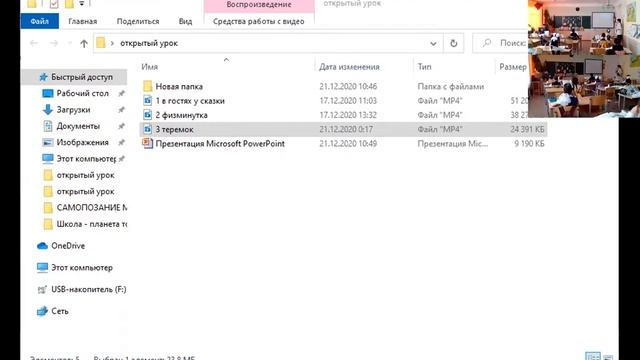
Task: Go up one folder level arrow
Action: (84, 43)
